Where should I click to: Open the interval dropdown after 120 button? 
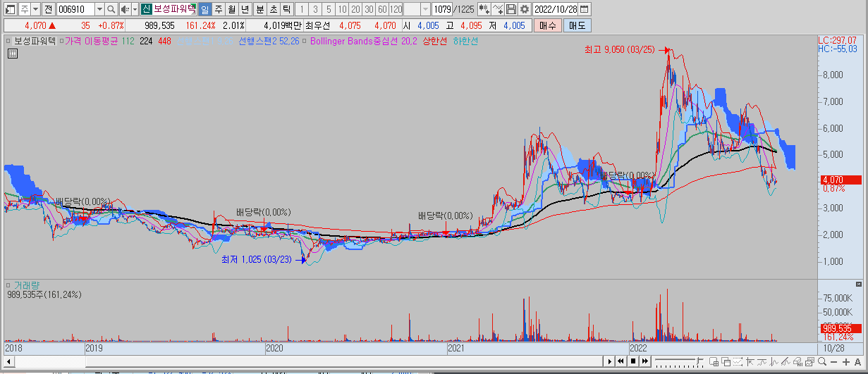(425, 9)
